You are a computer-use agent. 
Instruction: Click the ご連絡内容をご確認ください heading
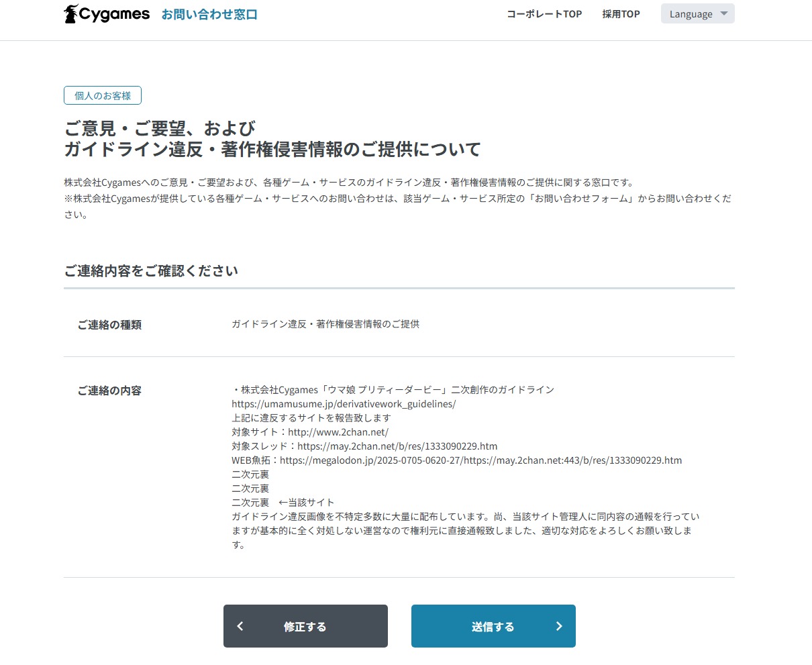(151, 271)
